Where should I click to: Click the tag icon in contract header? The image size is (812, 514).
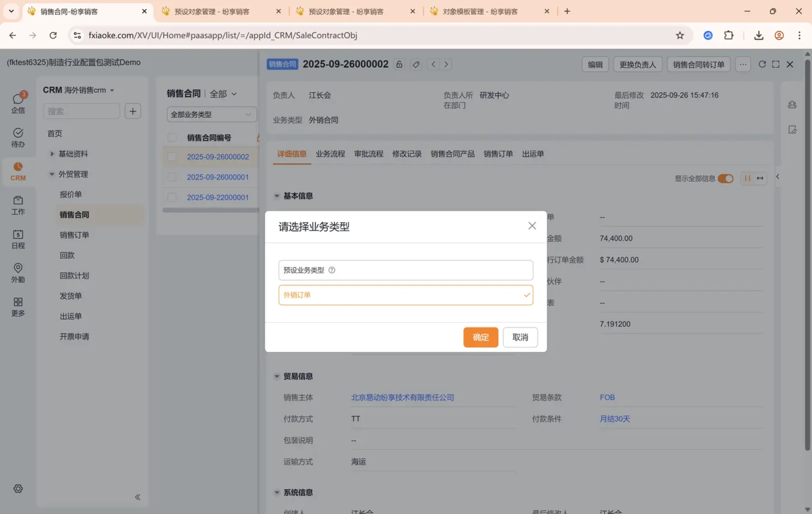point(416,64)
